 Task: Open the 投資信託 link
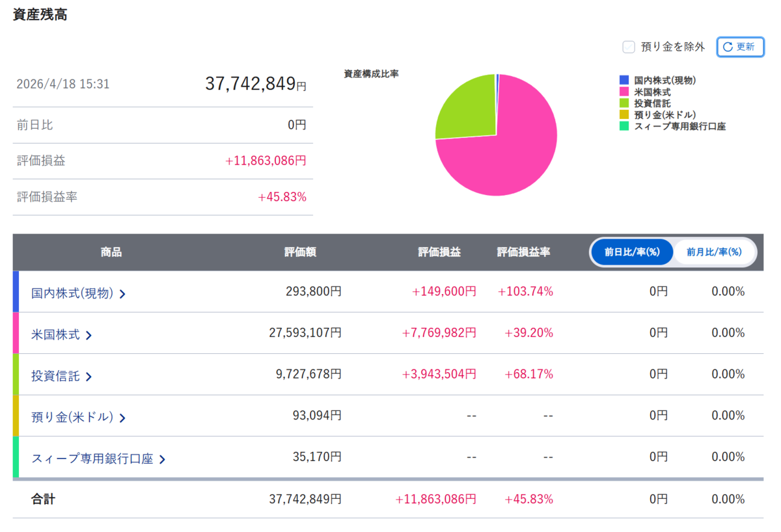click(55, 376)
